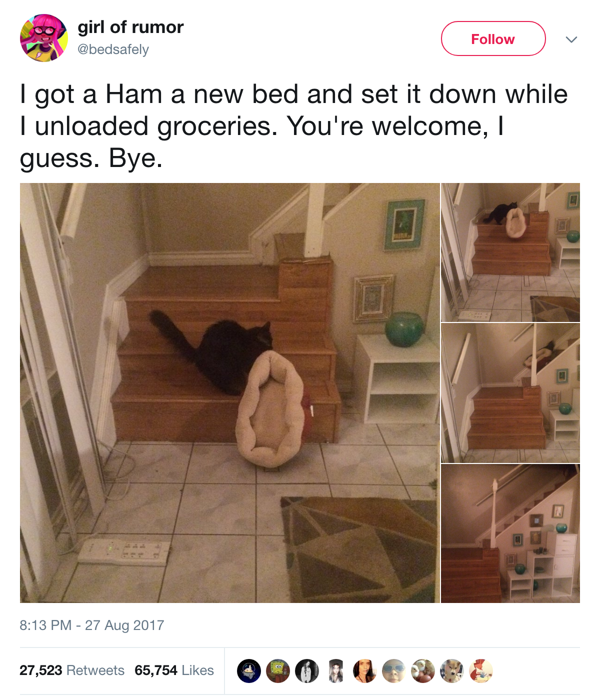Open top-right photo of cat atop steps
Screen dimensions: 598x700
coord(510,252)
